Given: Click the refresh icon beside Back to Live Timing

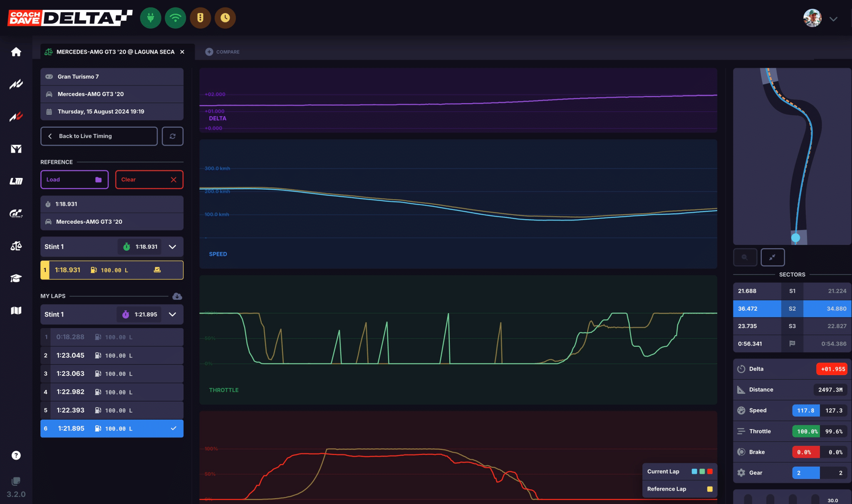Looking at the screenshot, I should [x=173, y=136].
